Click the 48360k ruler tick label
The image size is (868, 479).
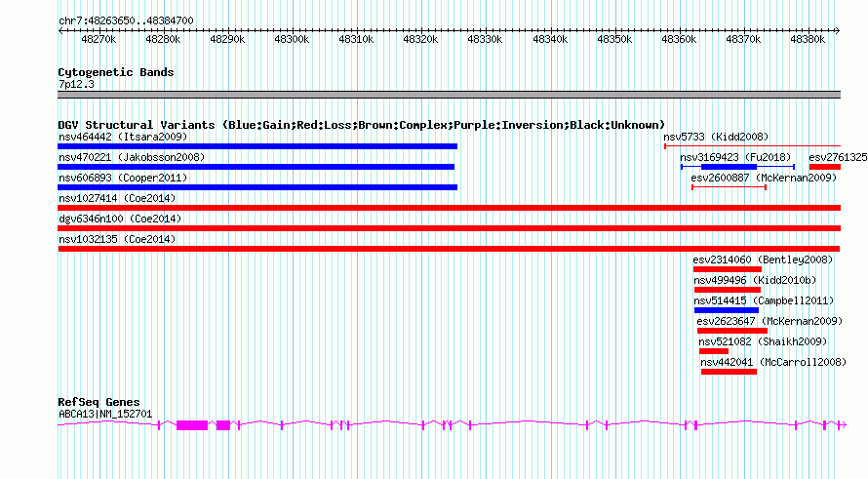(679, 39)
